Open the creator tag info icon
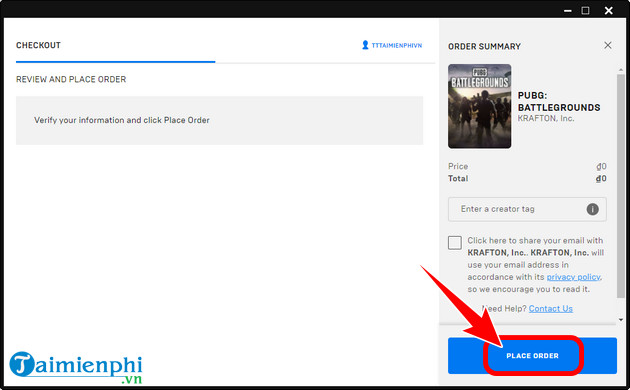The height and width of the screenshot is (390, 630). [x=592, y=209]
